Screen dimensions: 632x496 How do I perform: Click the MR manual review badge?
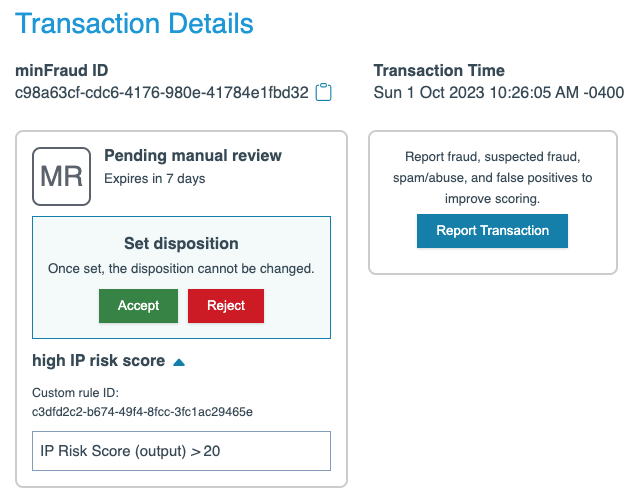[61, 176]
